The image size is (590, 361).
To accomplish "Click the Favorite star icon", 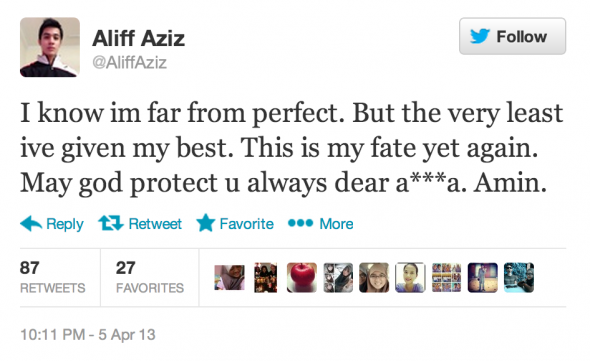I will (205, 222).
